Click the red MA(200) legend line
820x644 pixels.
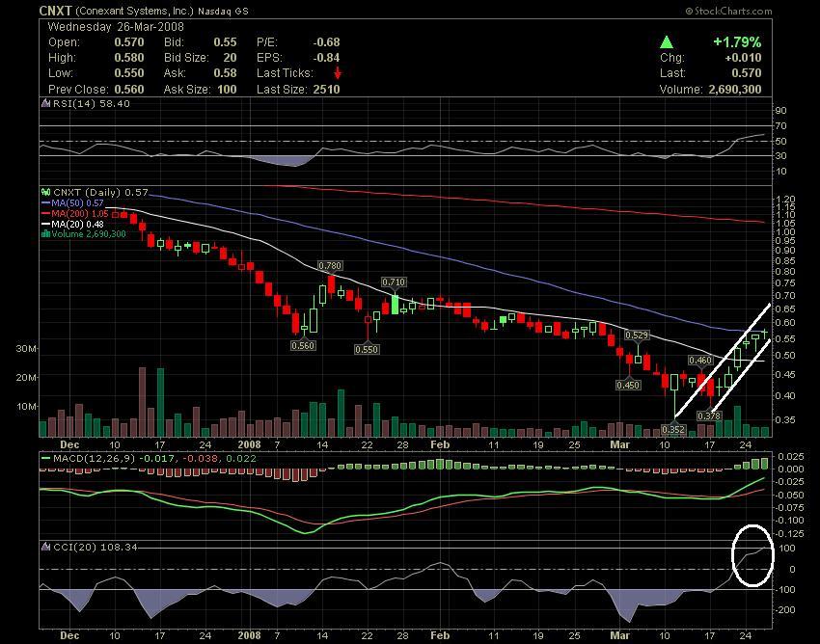click(x=46, y=213)
